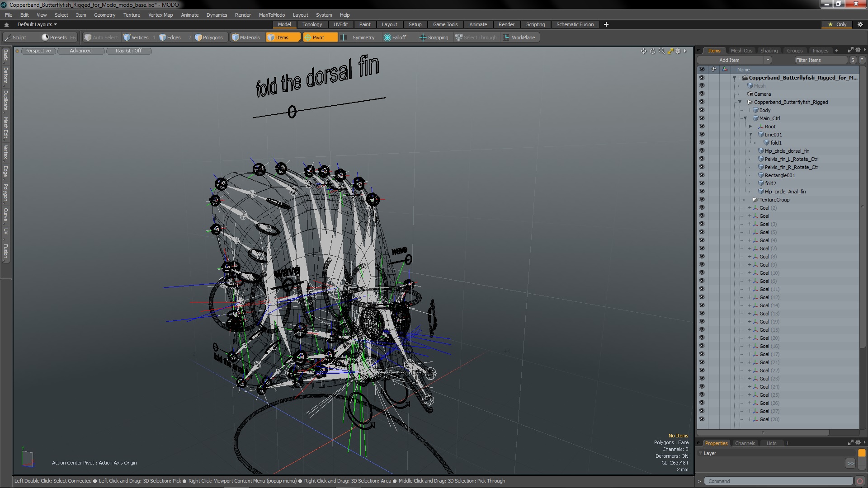The height and width of the screenshot is (488, 868).
Task: Collapse the Line001 tree node
Action: [x=751, y=135]
